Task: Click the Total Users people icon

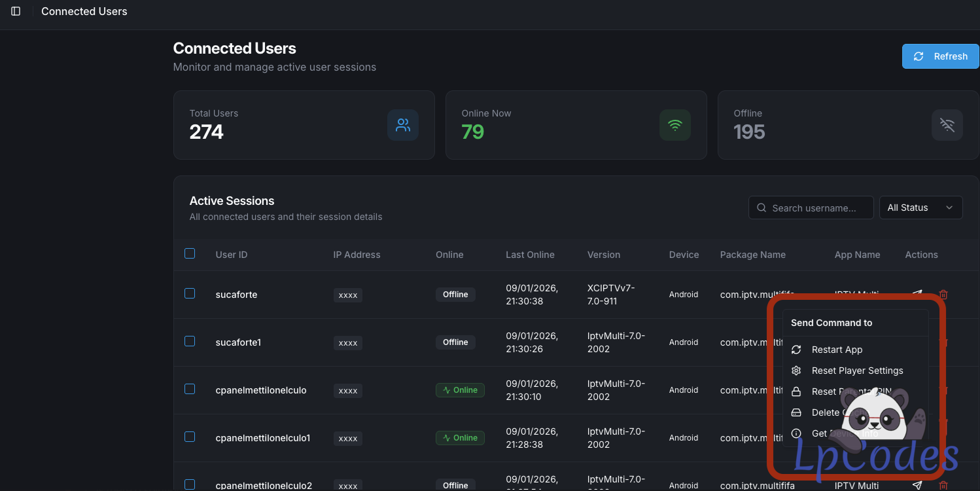Action: click(402, 125)
